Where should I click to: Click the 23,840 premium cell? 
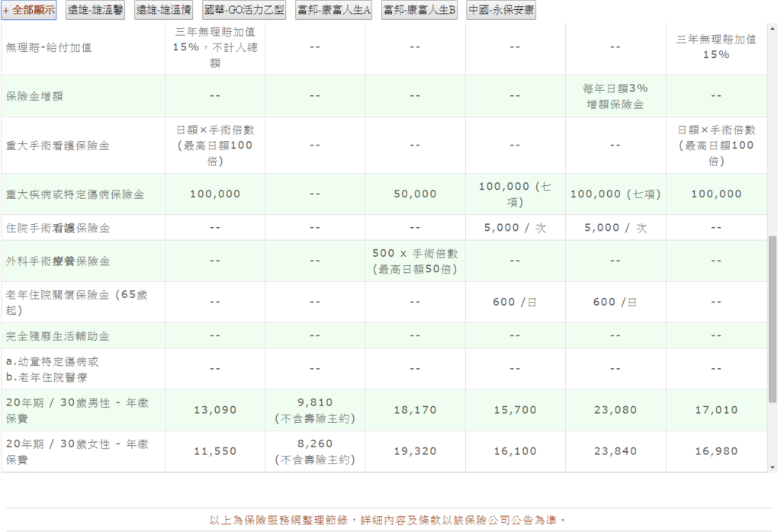pos(615,451)
